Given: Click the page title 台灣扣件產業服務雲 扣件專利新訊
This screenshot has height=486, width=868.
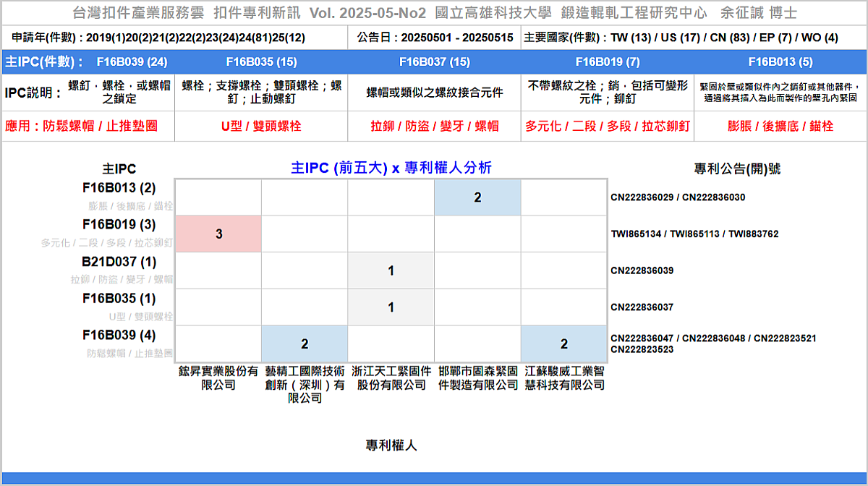Looking at the screenshot, I should [186, 14].
